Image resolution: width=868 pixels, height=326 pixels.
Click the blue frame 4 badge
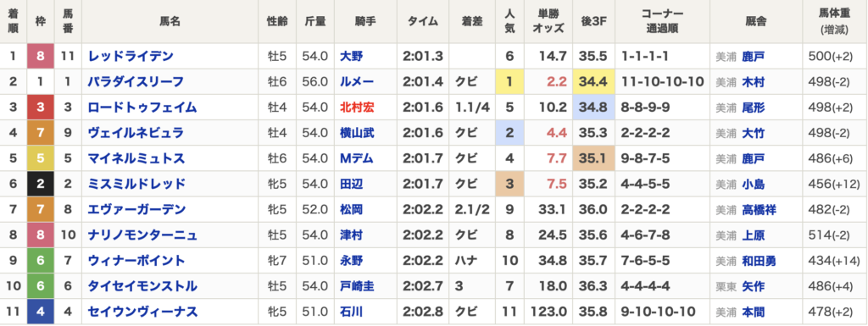tap(41, 312)
